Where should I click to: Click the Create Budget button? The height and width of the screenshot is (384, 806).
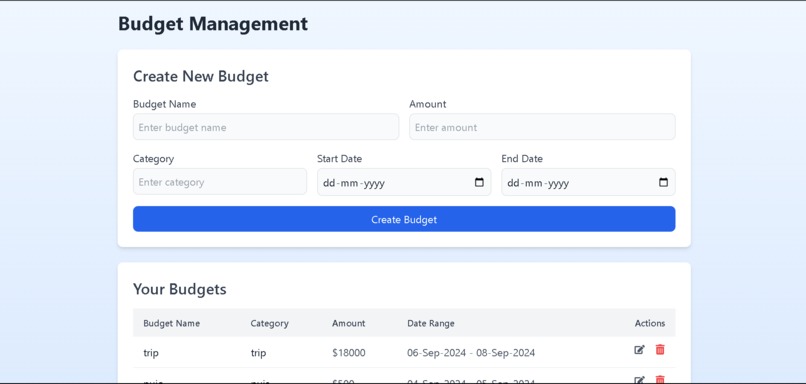tap(404, 220)
